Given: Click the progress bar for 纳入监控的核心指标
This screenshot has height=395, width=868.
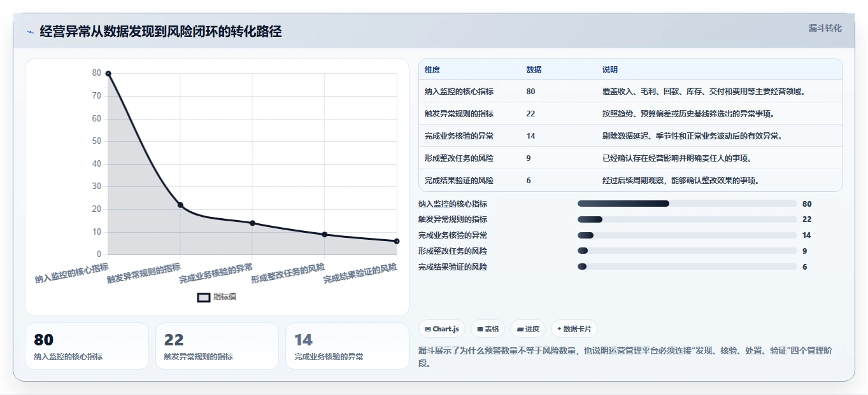Looking at the screenshot, I should click(687, 204).
